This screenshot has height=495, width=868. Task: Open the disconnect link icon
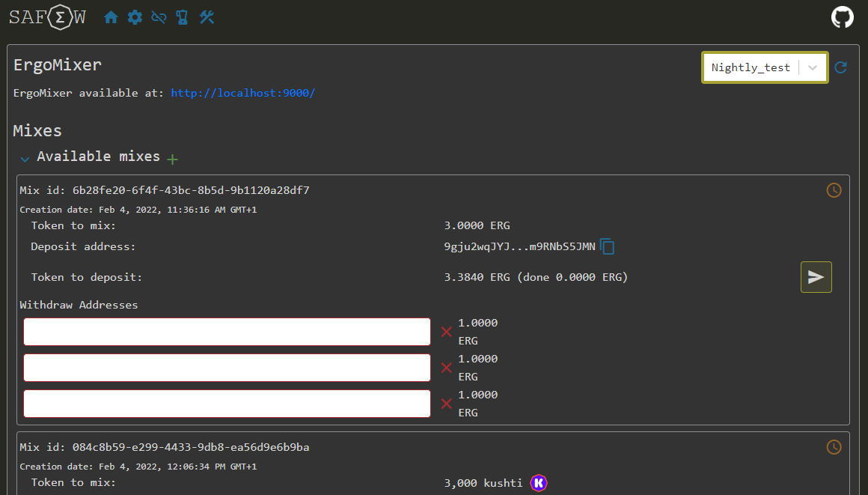click(159, 17)
